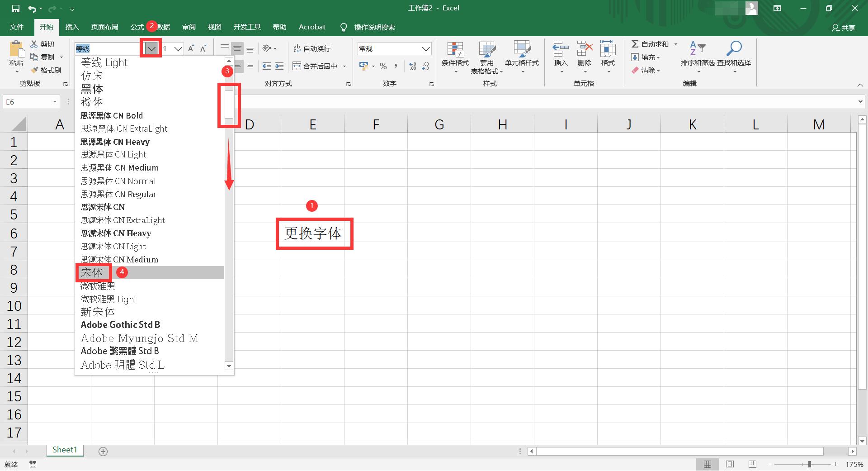
Task: Choose 微软雅黑 font from list
Action: [x=150, y=286]
